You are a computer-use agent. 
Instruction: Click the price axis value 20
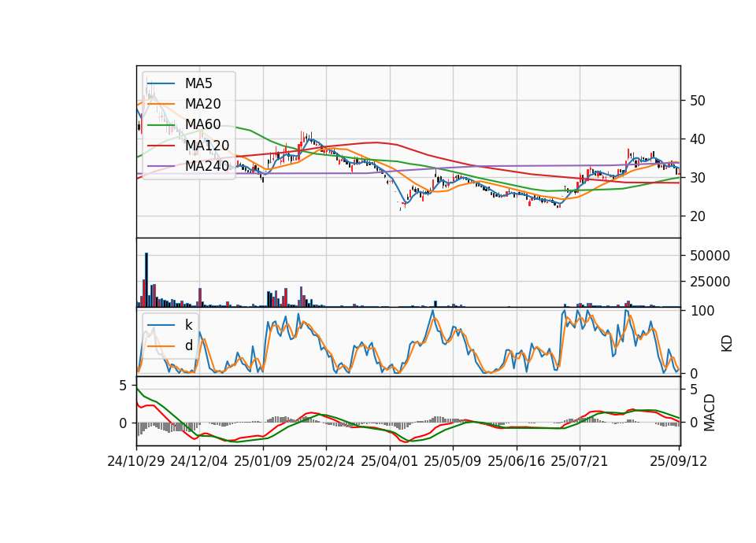[x=698, y=216]
